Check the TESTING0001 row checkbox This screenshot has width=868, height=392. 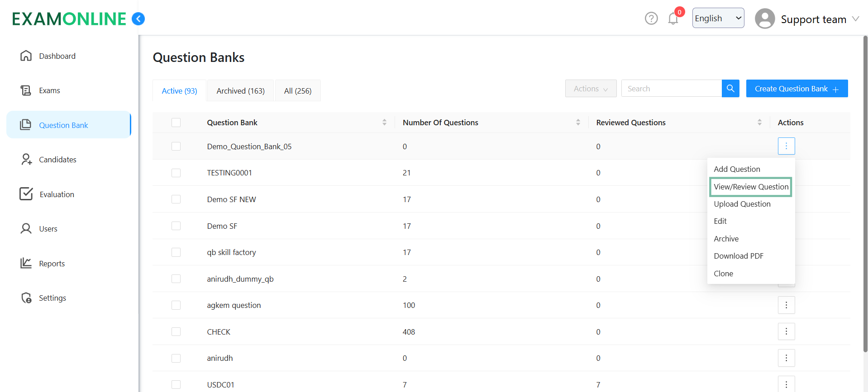176,173
